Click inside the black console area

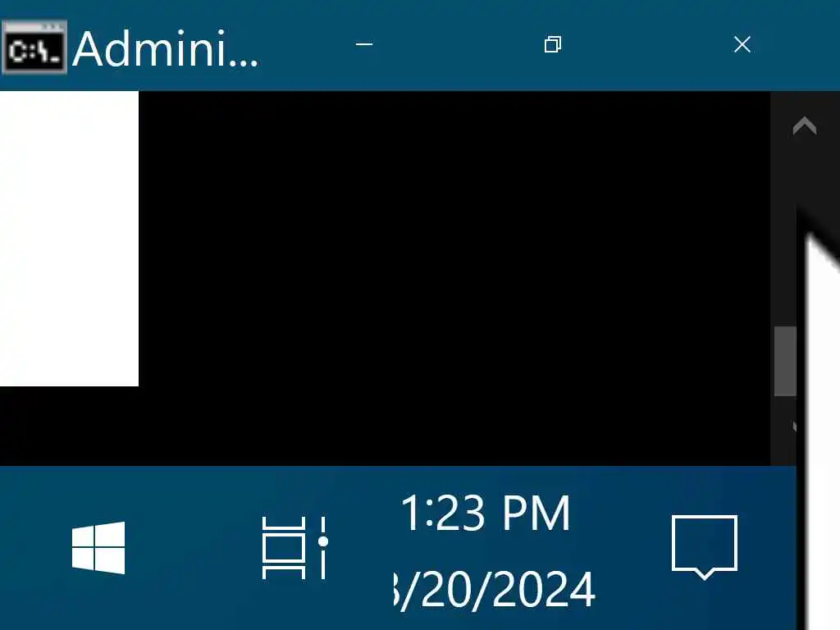[454, 279]
